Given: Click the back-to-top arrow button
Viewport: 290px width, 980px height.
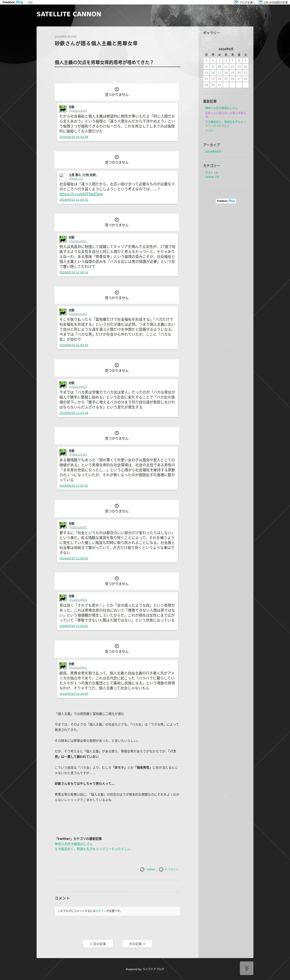Looking at the screenshot, I should [x=246, y=968].
